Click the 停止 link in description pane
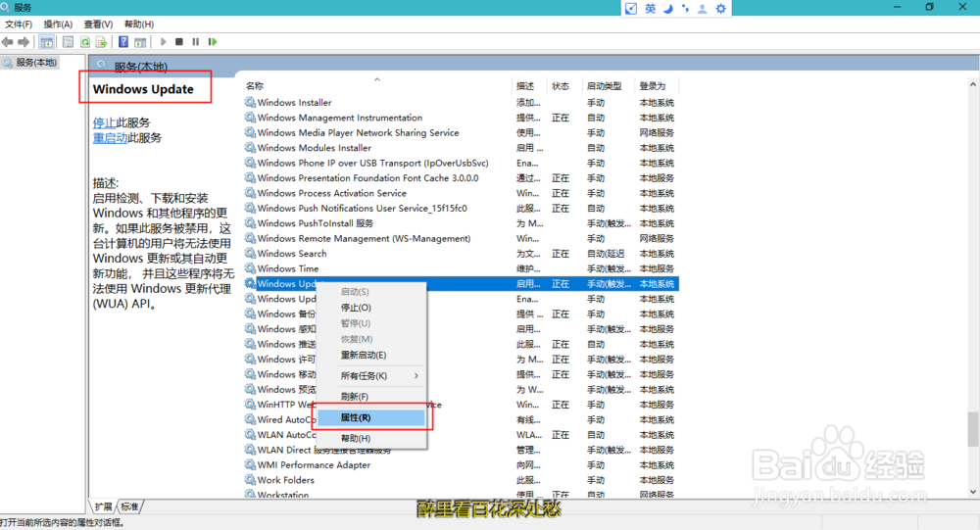Screen dimensions: 980x530 click(105, 122)
